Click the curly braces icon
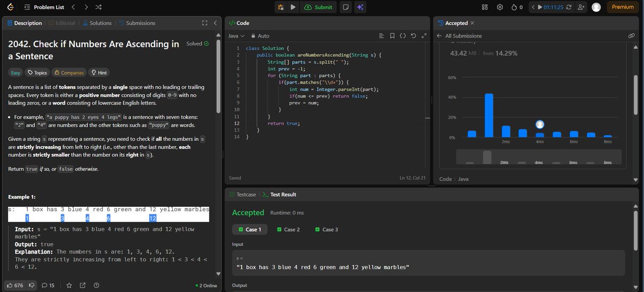The width and height of the screenshot is (644, 292). [402, 36]
